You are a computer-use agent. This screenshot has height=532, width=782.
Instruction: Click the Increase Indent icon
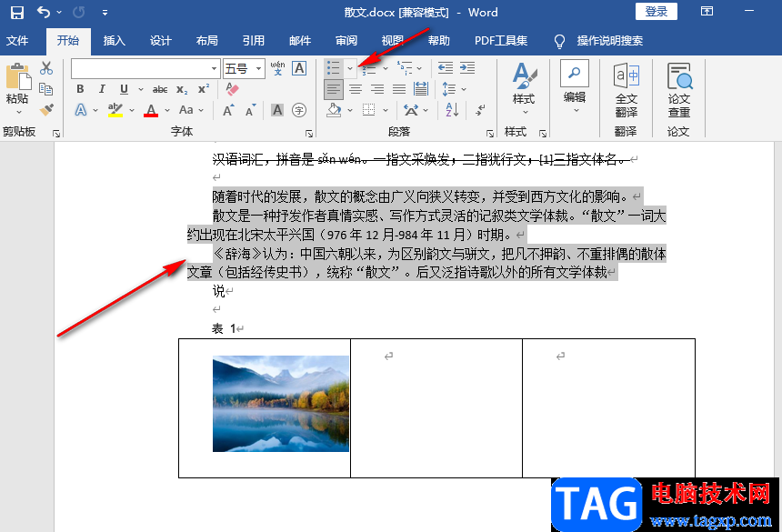pos(467,68)
